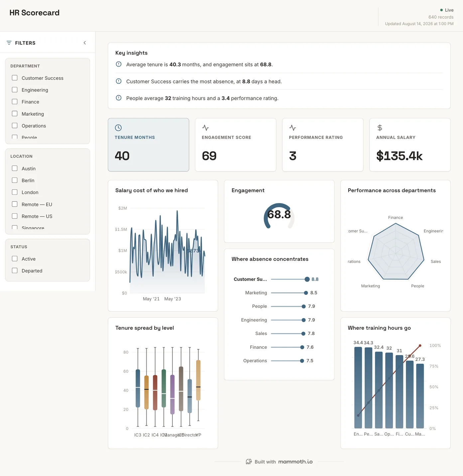
Task: Check the Departed status checkbox
Action: point(15,271)
